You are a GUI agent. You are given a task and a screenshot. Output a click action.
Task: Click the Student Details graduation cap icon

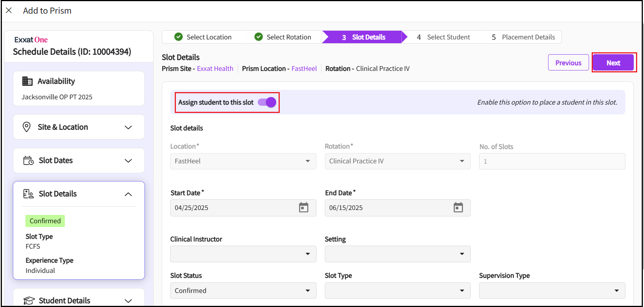29,301
